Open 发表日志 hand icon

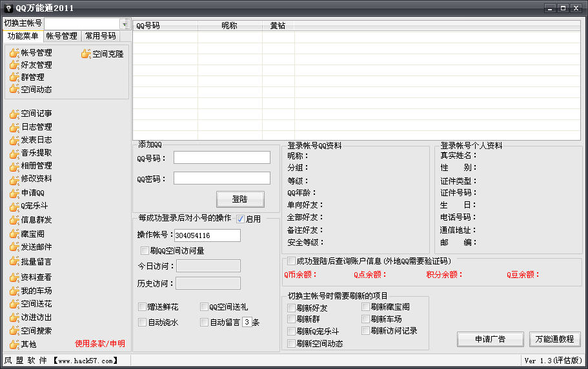[14, 141]
